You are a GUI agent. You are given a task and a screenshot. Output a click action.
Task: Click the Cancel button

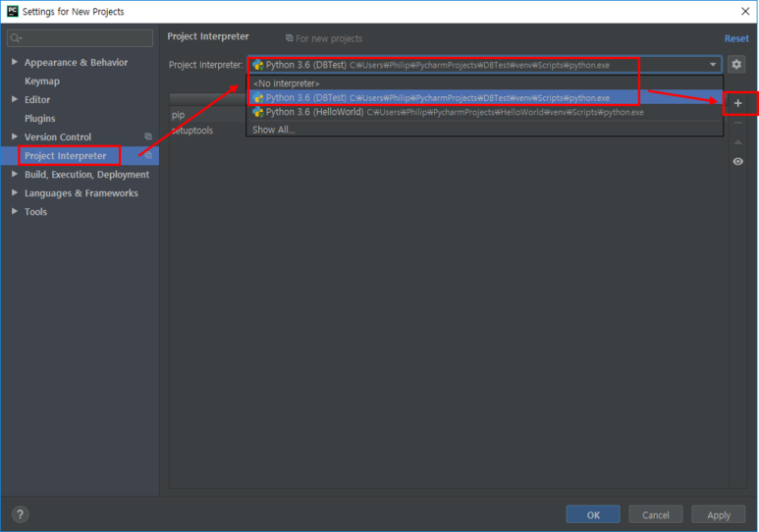coord(656,514)
